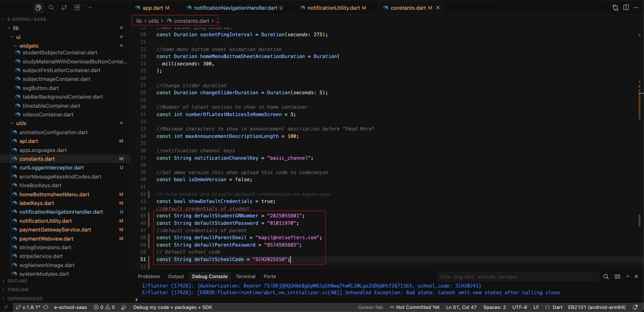
Task: Click the search icon in the debug panel
Action: 606,277
